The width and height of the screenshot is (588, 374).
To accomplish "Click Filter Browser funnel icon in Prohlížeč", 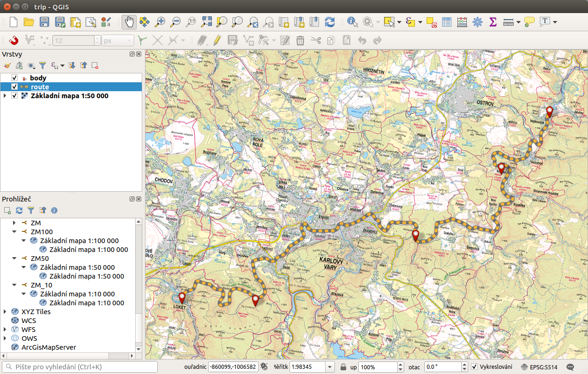I will (30, 210).
